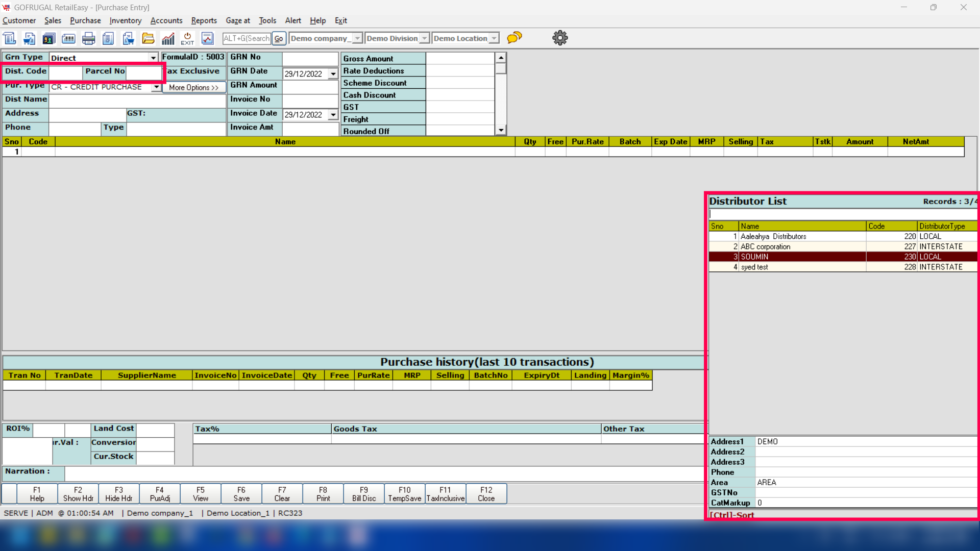Screen dimensions: 980x551
Task: Click the printer icon in toolbar
Action: 89,38
